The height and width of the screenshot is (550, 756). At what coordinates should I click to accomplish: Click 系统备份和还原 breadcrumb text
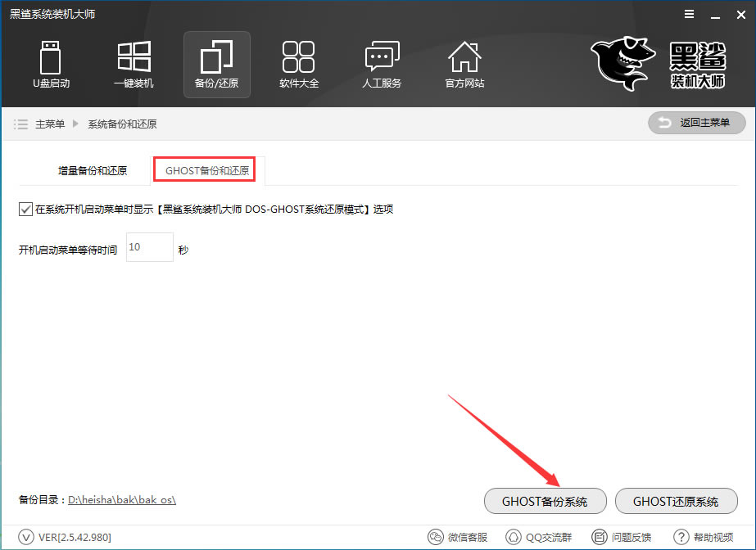pyautogui.click(x=122, y=124)
